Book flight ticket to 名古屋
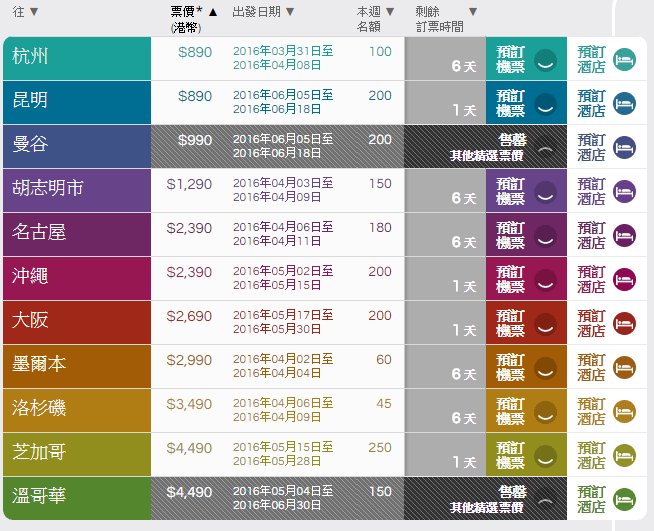 coord(511,235)
